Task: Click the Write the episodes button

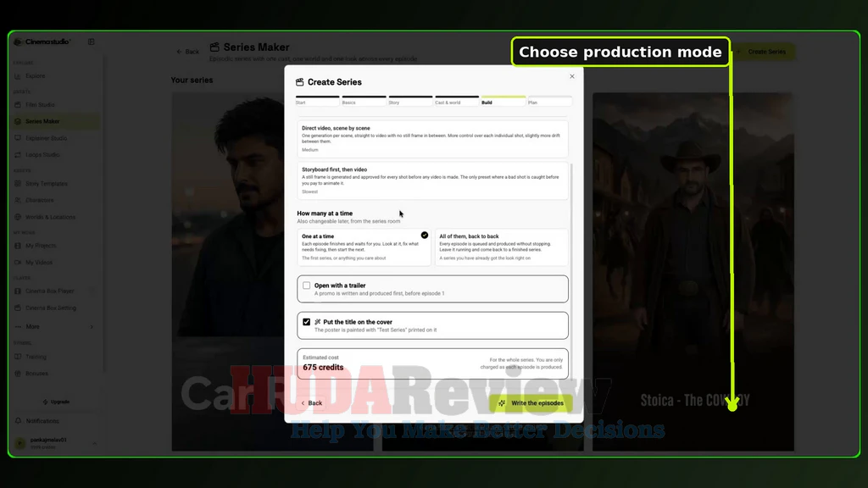Action: (x=531, y=402)
